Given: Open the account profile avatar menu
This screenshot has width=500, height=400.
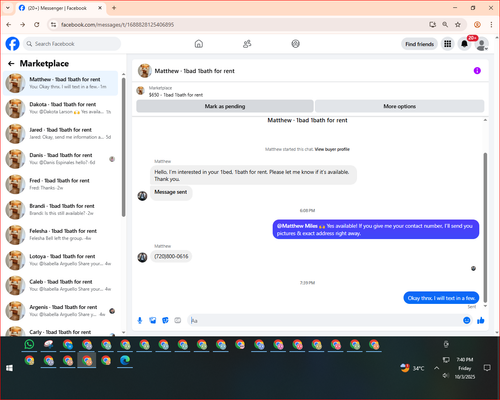Looking at the screenshot, I should (481, 44).
